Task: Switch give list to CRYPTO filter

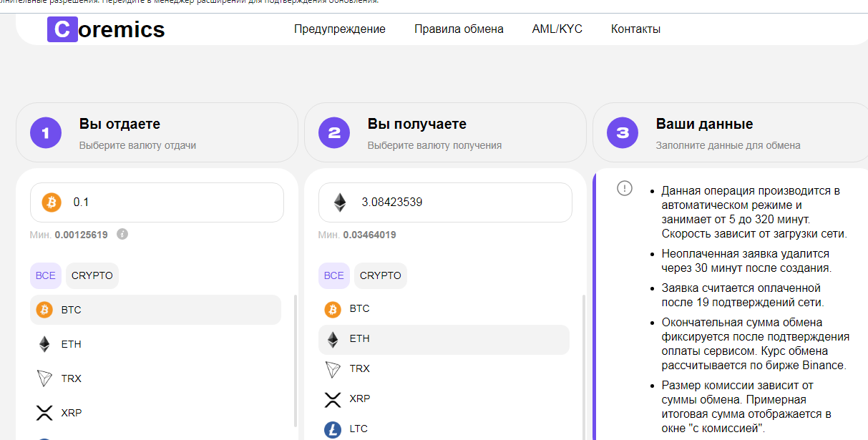Action: coord(92,275)
